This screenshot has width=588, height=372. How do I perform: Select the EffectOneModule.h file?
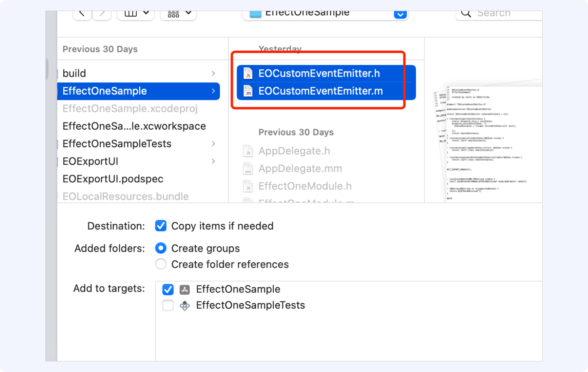tap(305, 186)
